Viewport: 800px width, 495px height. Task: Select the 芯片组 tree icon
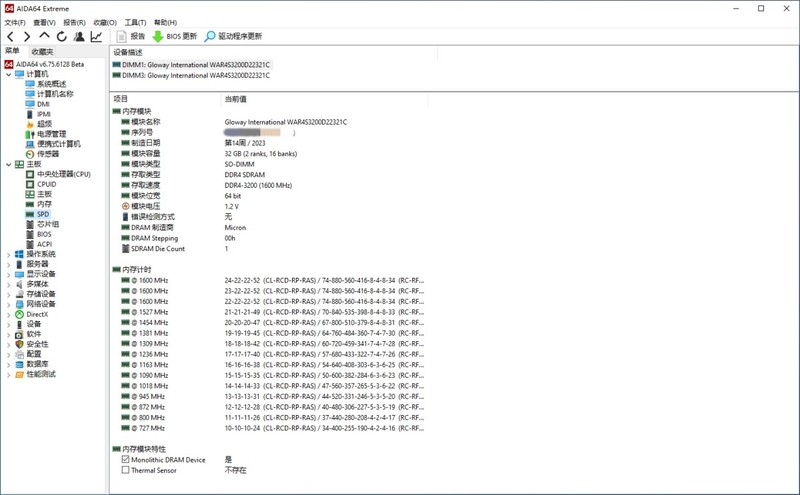(30, 224)
